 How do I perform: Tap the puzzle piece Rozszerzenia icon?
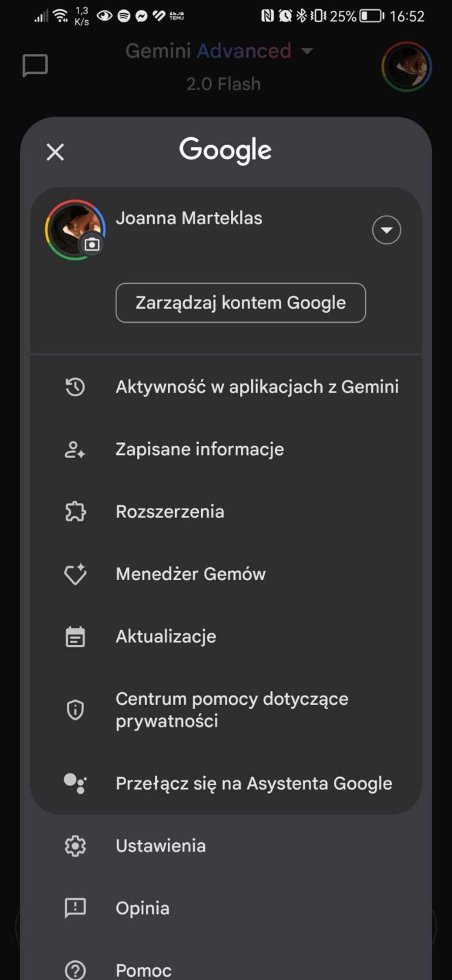tap(75, 511)
